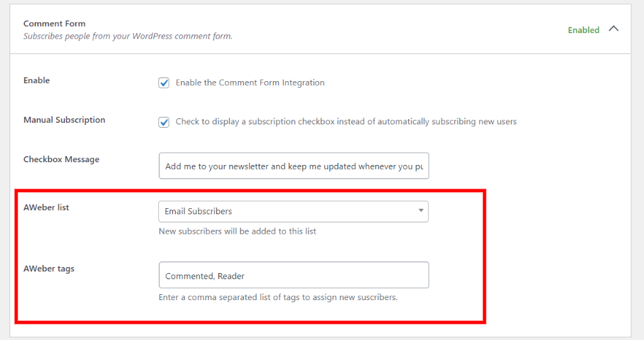Click the Enable the Comment Form Integration label

(250, 82)
